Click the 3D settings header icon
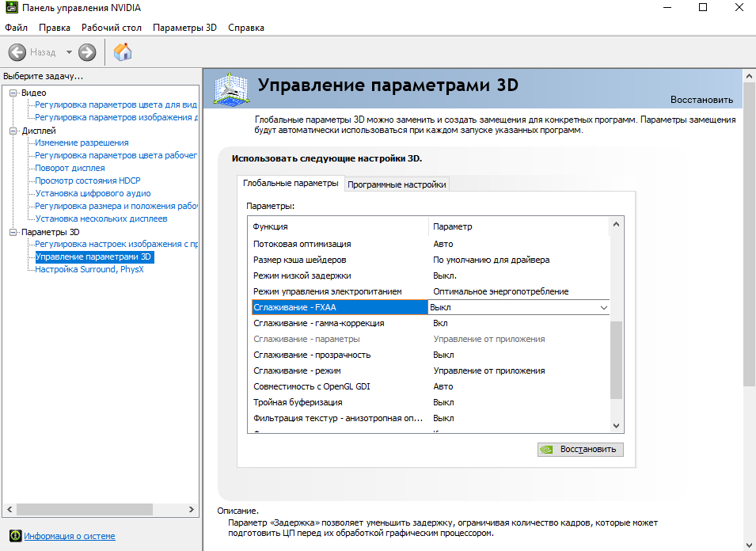Image resolution: width=756 pixels, height=551 pixels. [x=230, y=87]
